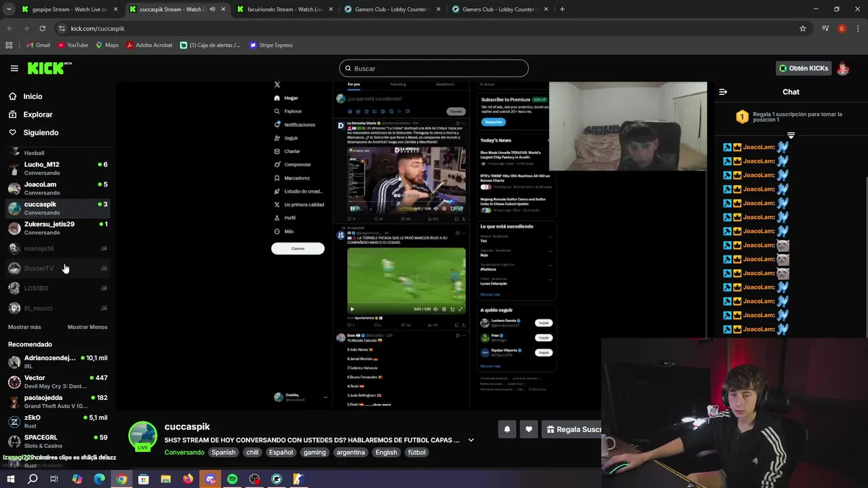Open the Chrome apps grid icon
Image resolution: width=868 pixels, height=488 pixels.
(9, 45)
